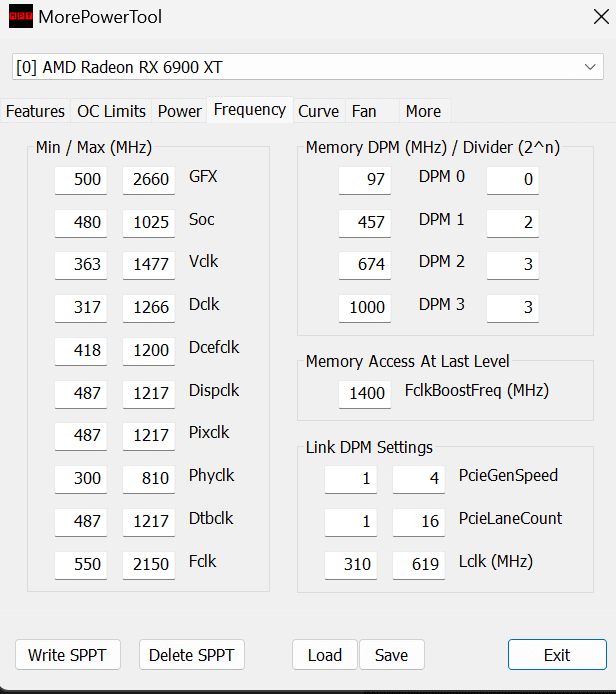Edit the Lclk maximum field showing 619
Viewport: 616px width, 694px height.
pos(419,564)
